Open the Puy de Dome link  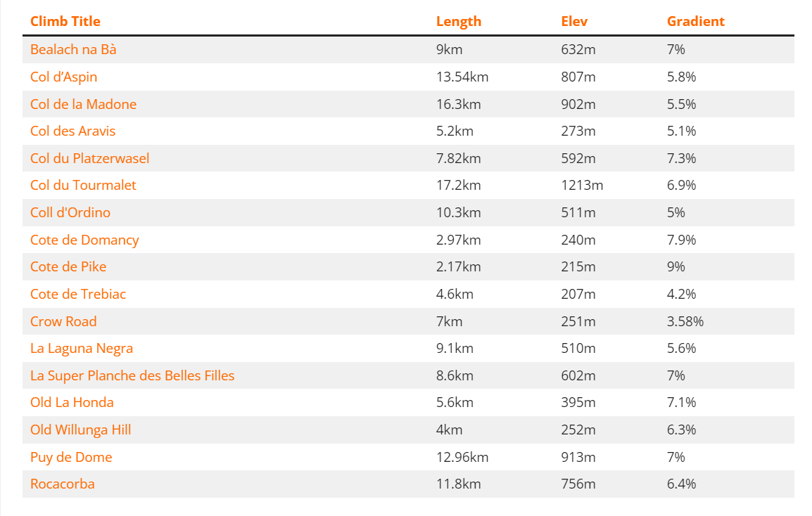pyautogui.click(x=71, y=457)
